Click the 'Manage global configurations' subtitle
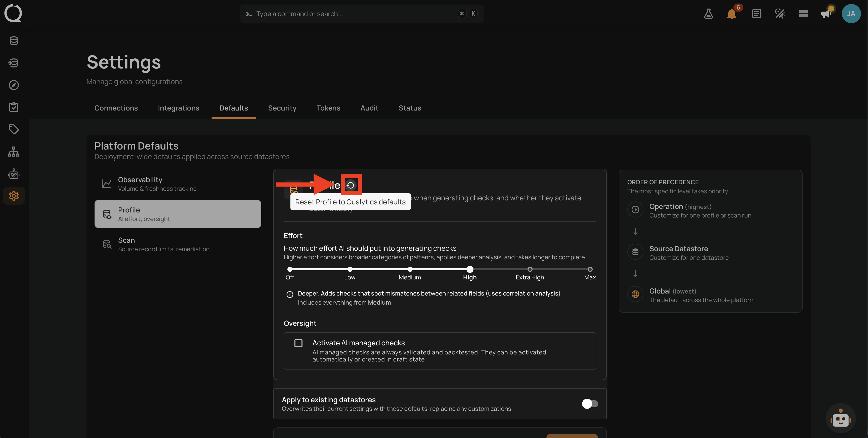Screen dimensions: 868x438 [x=134, y=82]
